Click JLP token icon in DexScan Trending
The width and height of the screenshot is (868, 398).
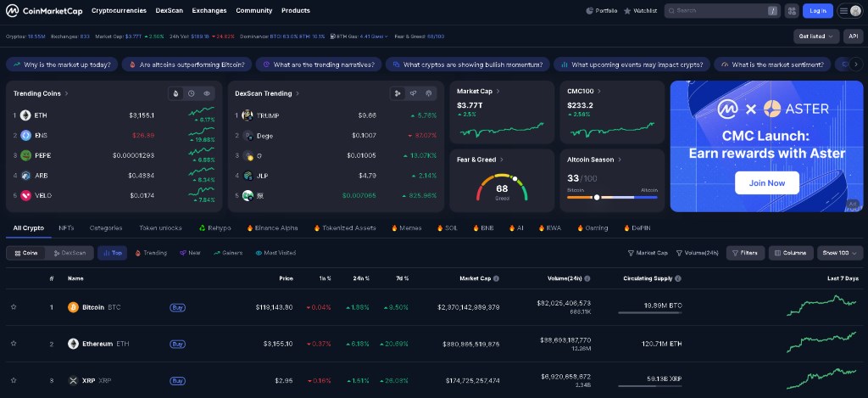coord(248,175)
